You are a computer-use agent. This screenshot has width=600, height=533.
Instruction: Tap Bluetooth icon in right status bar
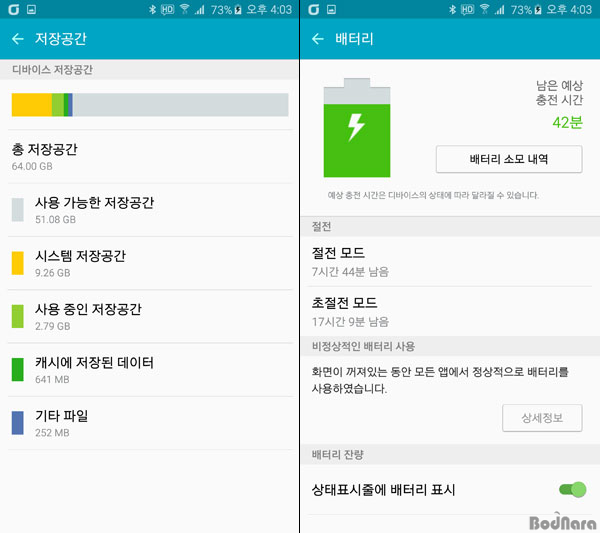pos(452,9)
